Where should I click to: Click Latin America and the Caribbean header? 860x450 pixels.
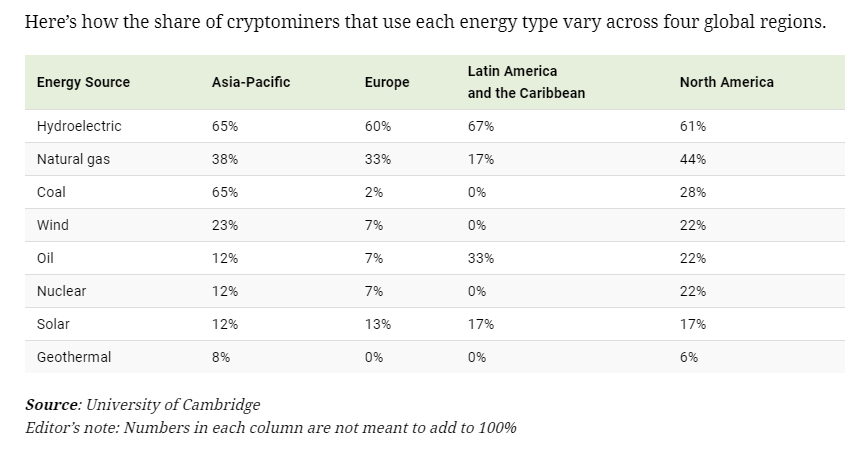(526, 82)
